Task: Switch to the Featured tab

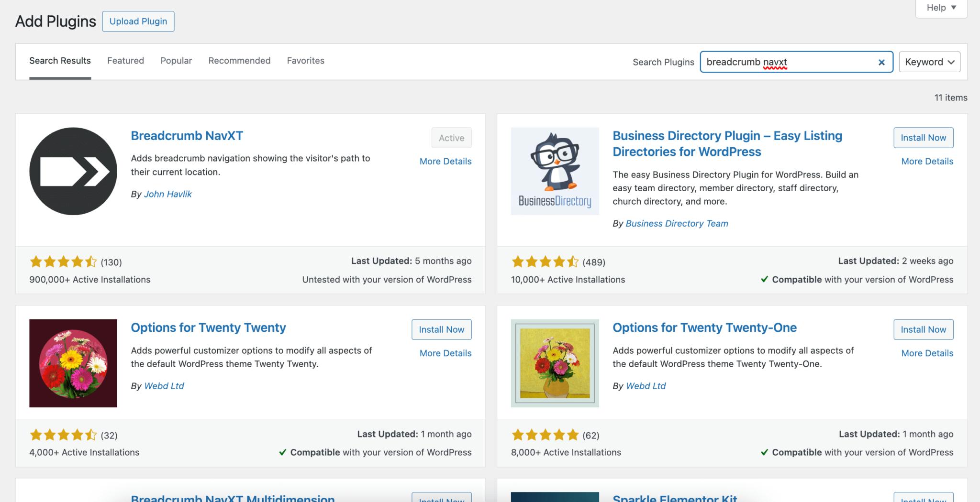Action: pyautogui.click(x=125, y=61)
